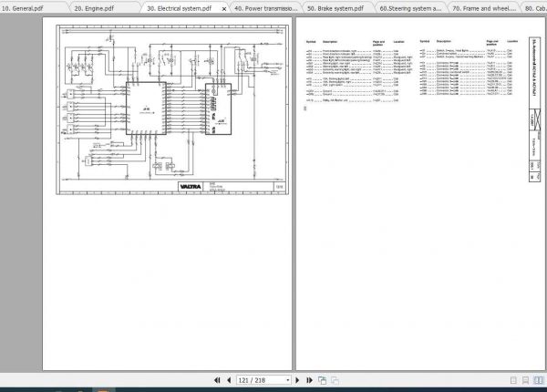Open the page number dropdown arrow
This screenshot has height=392, width=547.
(288, 380)
